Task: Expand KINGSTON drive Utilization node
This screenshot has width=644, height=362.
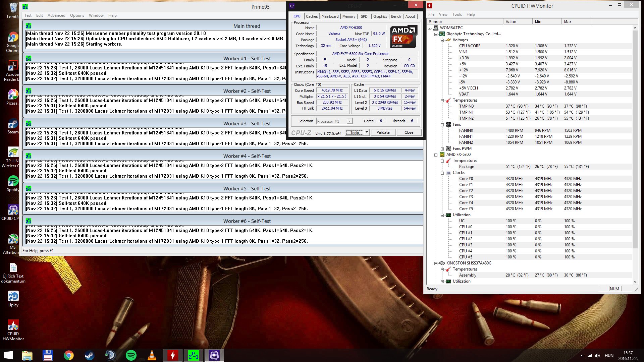Action: (442, 281)
